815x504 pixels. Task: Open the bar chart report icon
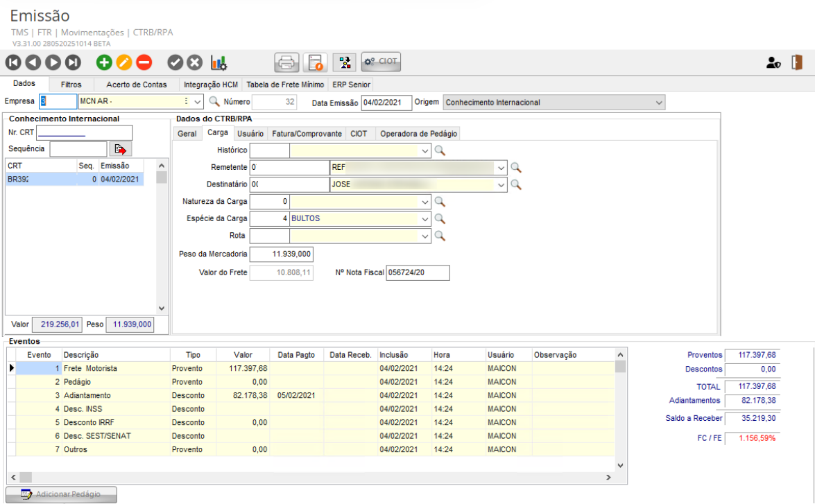point(219,62)
